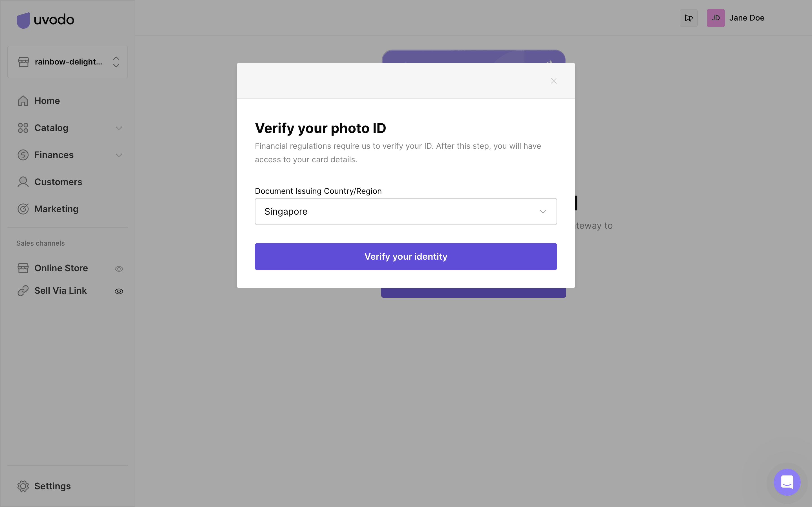Click the Home house icon
Screen dimensions: 812x507
pyautogui.click(x=23, y=101)
